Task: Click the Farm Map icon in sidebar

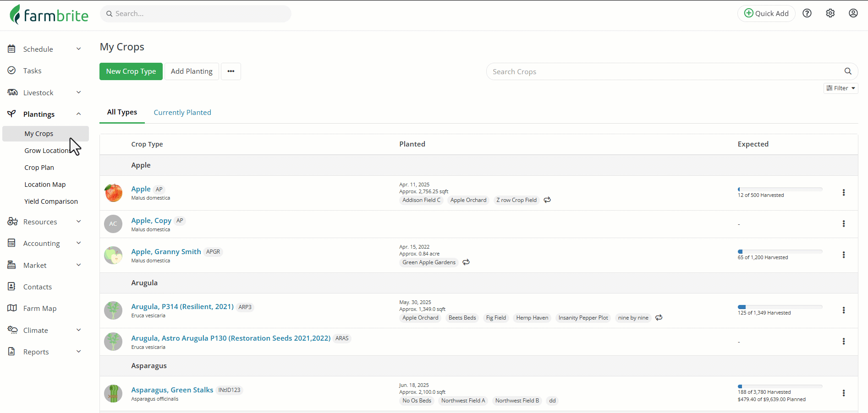Action: tap(12, 308)
